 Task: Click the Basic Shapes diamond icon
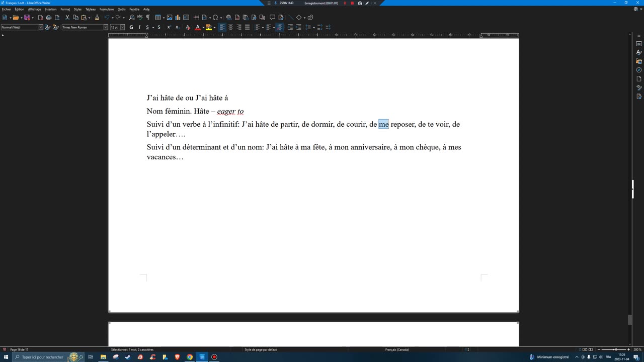(299, 18)
